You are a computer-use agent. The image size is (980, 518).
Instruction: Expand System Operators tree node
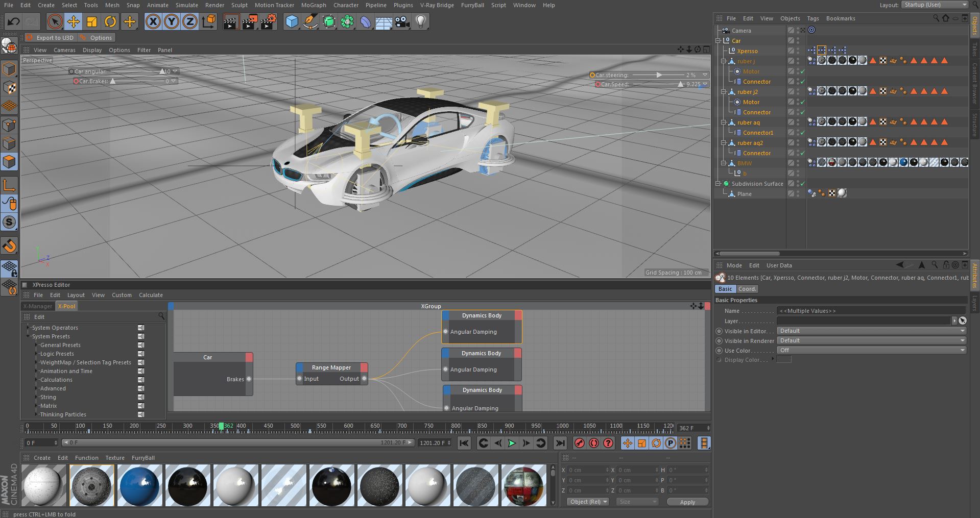28,328
